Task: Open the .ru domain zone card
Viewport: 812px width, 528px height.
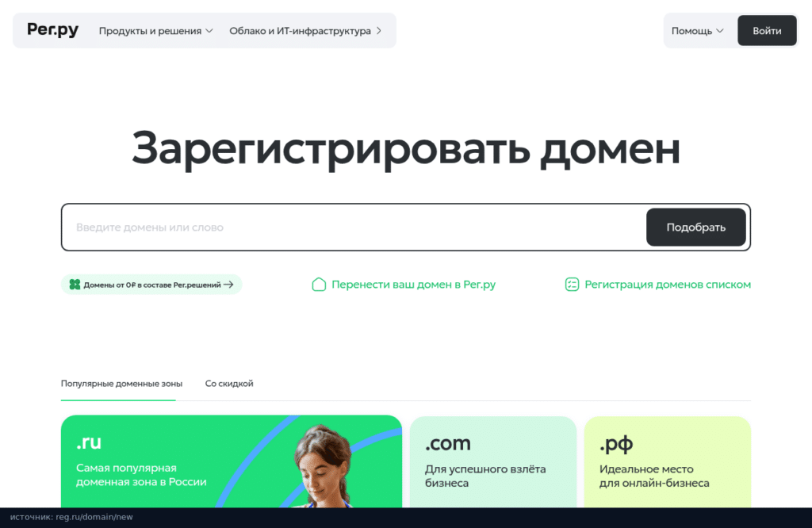Action: pos(232,461)
